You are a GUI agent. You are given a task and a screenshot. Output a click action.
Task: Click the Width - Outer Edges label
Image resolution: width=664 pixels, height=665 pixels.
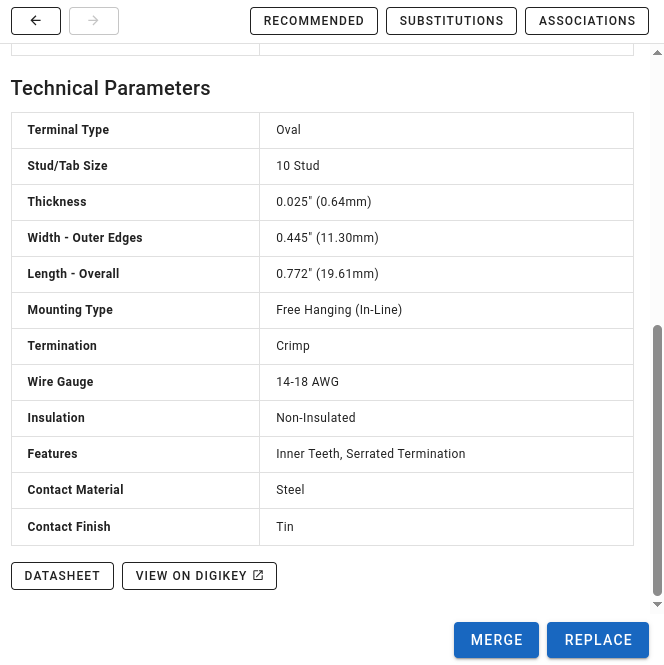[85, 238]
